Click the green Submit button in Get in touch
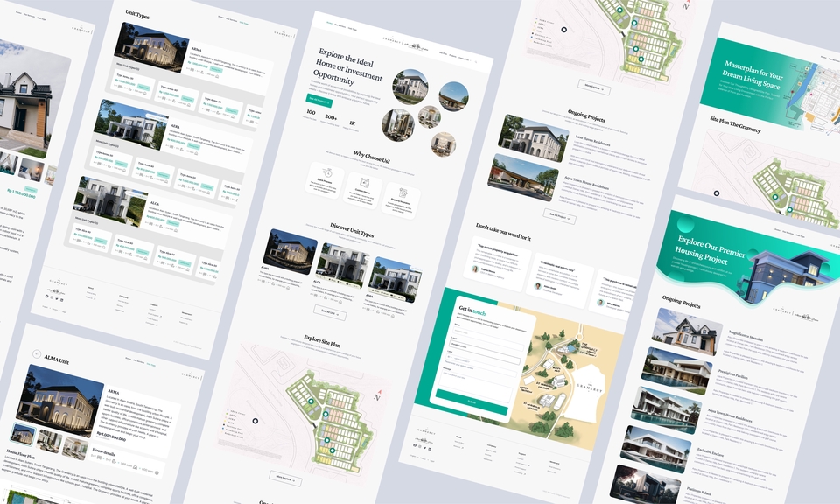840x504 pixels. (x=472, y=402)
